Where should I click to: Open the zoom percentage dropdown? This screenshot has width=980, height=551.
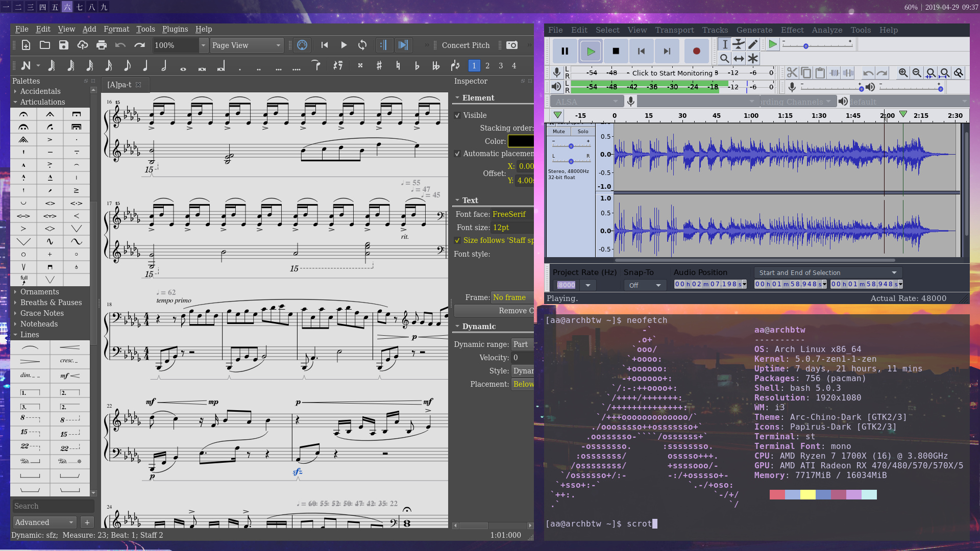click(203, 45)
